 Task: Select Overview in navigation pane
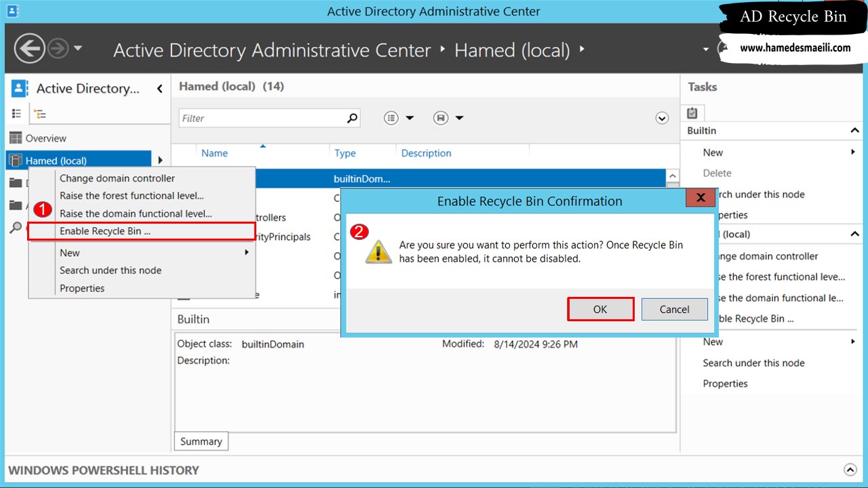pos(45,138)
